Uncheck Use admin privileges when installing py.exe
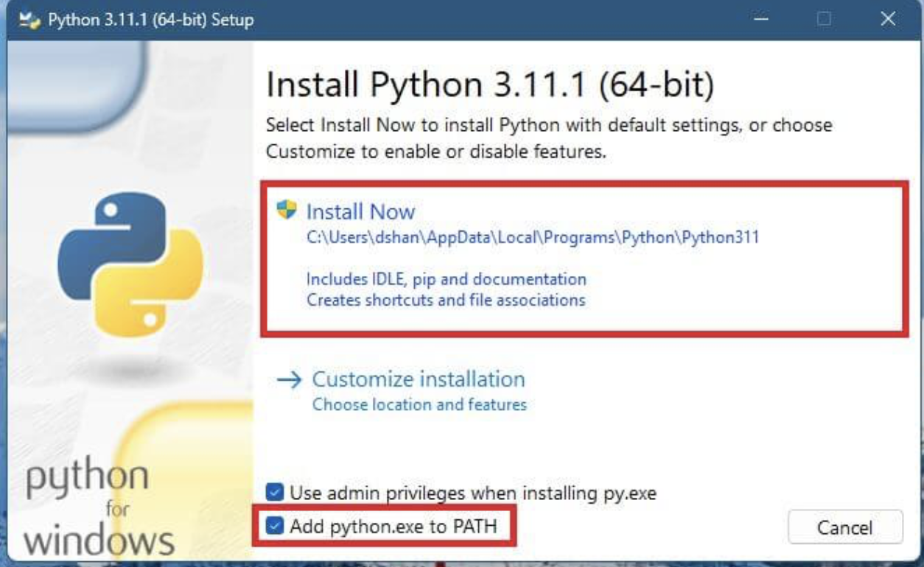Image resolution: width=924 pixels, height=567 pixels. point(275,493)
